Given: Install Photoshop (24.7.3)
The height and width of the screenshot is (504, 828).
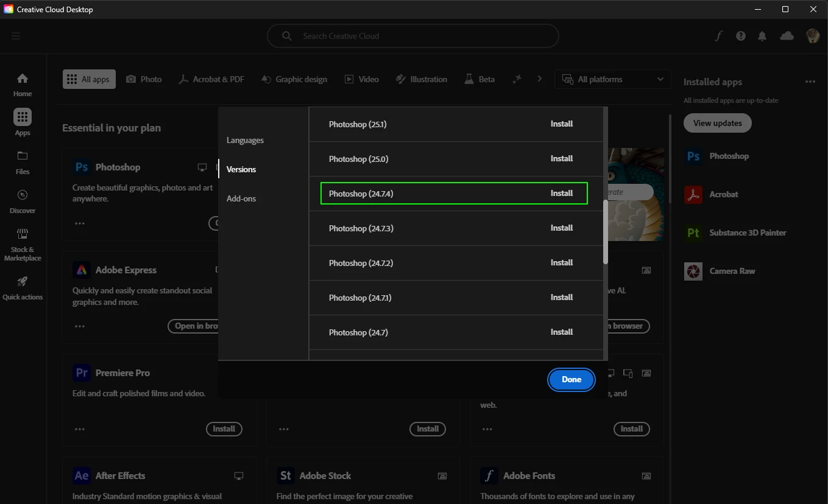Looking at the screenshot, I should tap(562, 228).
